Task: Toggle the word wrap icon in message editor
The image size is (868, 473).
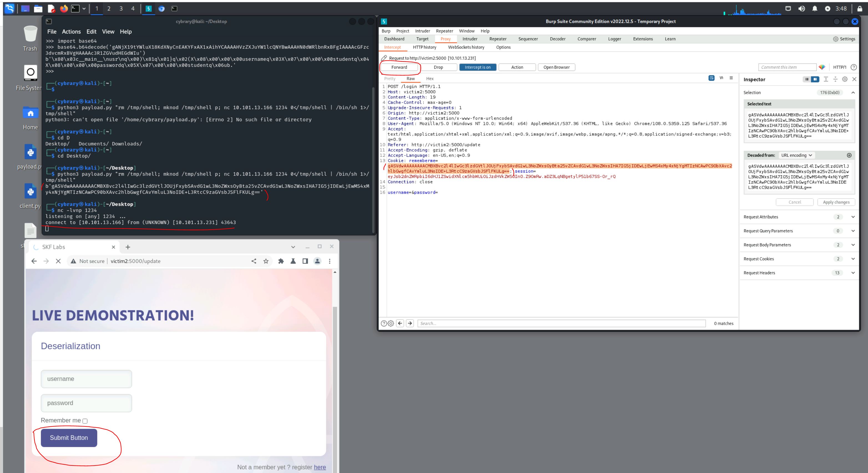Action: click(711, 78)
